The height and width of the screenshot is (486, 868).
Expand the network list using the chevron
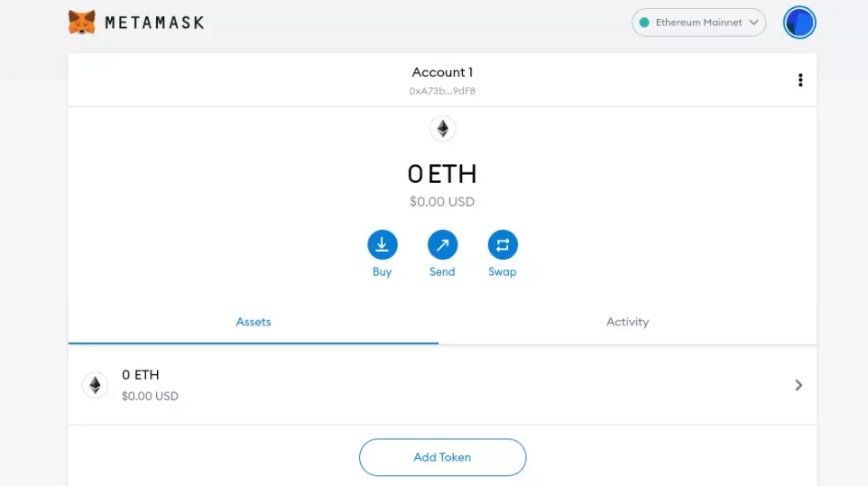(753, 23)
